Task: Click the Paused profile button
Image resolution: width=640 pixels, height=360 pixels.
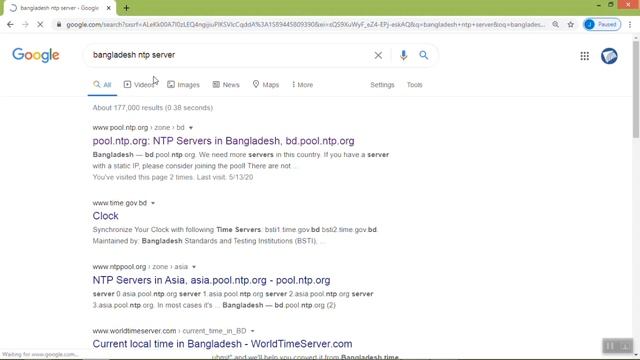Action: pyautogui.click(x=602, y=24)
